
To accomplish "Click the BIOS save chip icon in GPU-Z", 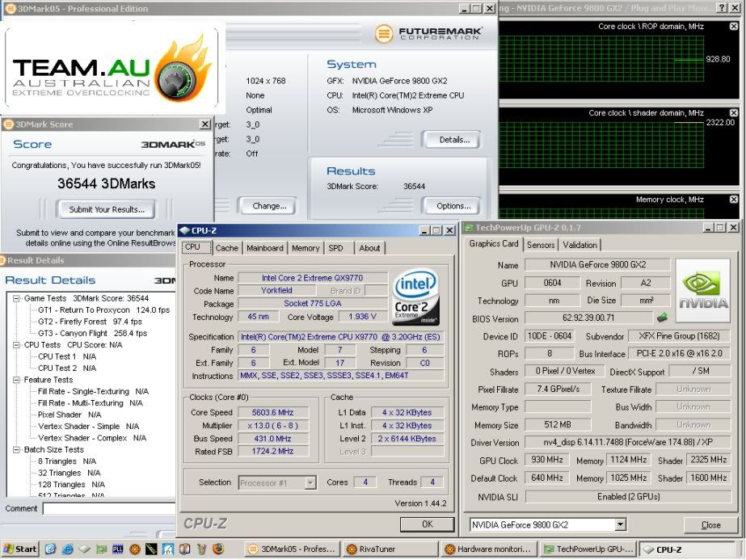I will click(x=662, y=318).
